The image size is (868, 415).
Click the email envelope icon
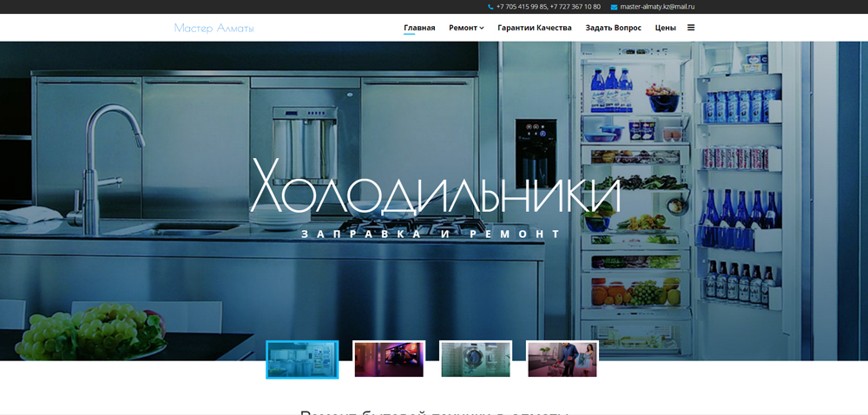(614, 7)
